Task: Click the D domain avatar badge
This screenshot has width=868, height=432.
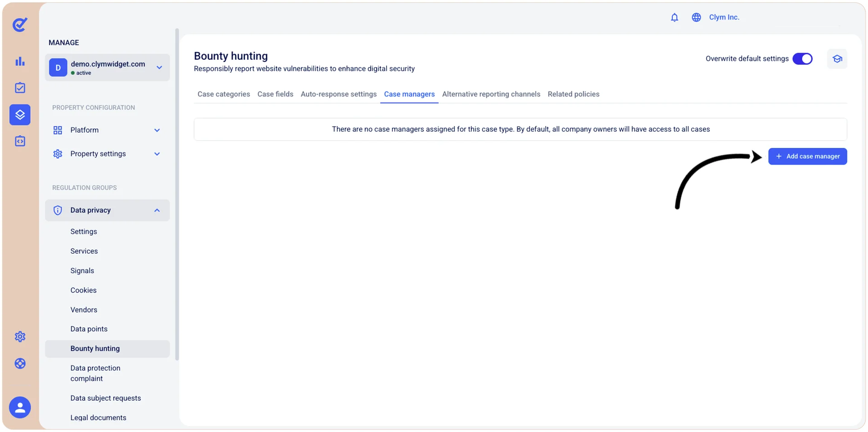Action: point(58,67)
